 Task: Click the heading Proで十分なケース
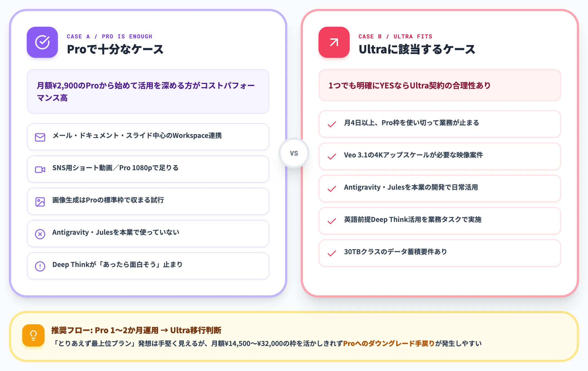click(x=115, y=49)
